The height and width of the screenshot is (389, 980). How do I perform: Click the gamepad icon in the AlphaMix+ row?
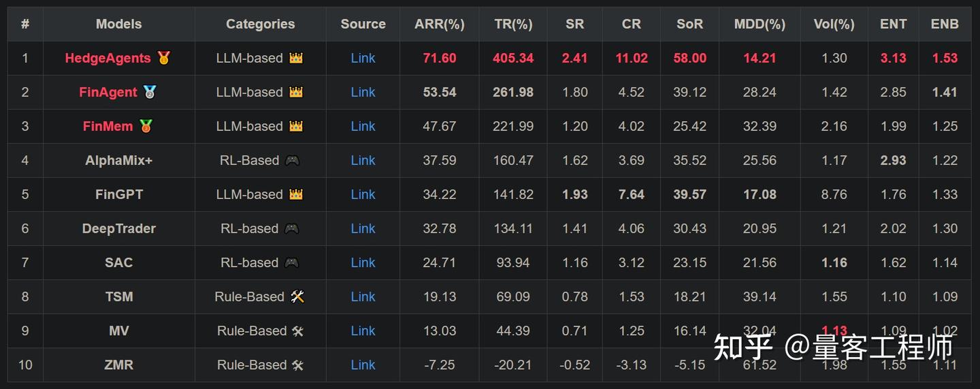[292, 160]
